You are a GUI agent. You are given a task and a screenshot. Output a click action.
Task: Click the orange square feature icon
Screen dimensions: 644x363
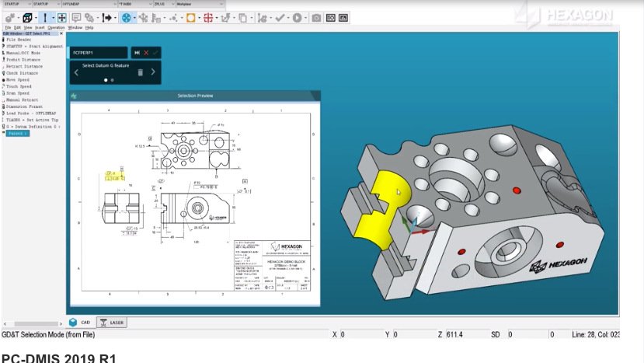[x=190, y=18]
